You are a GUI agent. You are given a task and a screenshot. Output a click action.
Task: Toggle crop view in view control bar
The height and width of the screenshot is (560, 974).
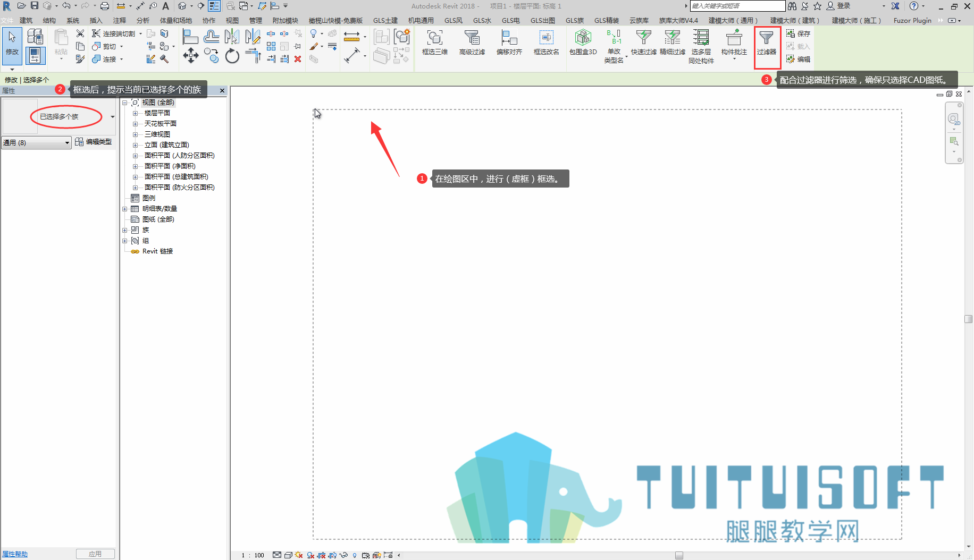321,555
